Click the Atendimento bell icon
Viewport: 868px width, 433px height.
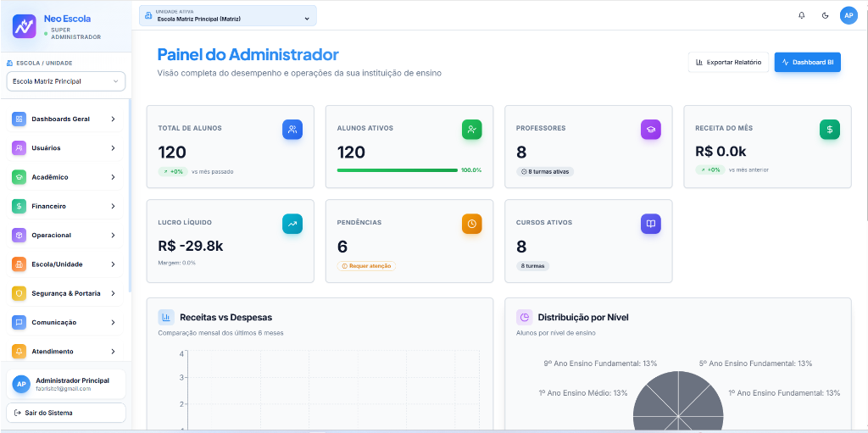(x=19, y=352)
